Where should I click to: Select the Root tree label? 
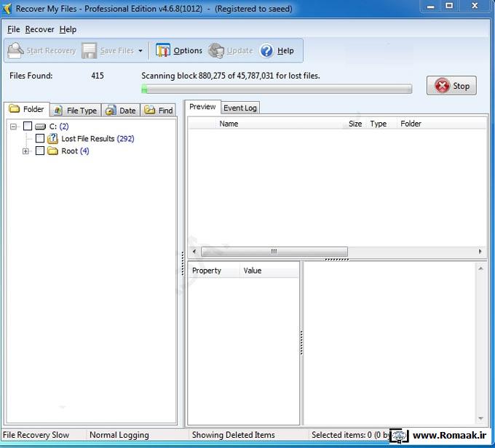point(75,151)
